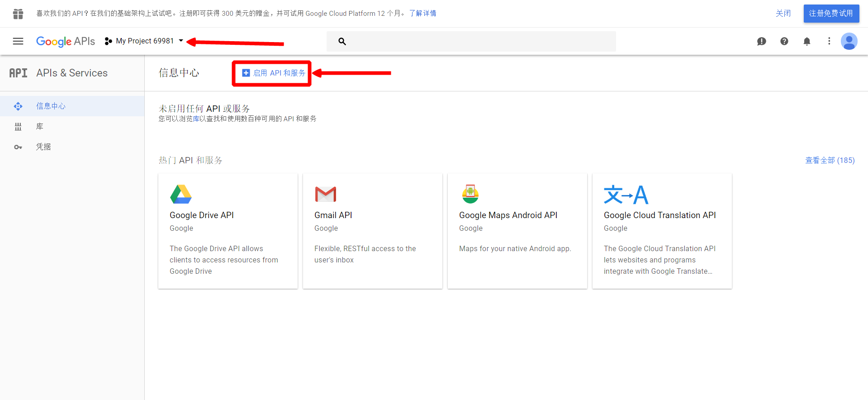Viewport: 868px width, 400px height.
Task: Open the help question mark icon
Action: pos(784,41)
